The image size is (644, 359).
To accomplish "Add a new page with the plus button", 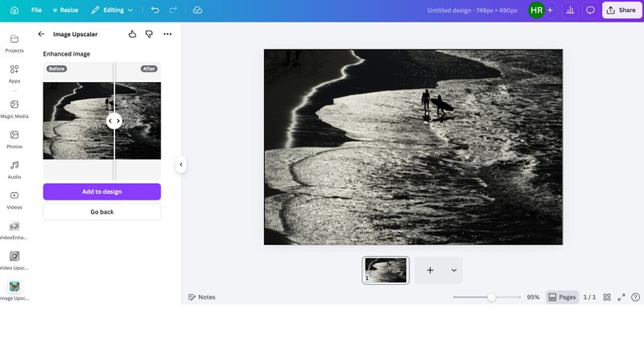I will click(x=430, y=270).
